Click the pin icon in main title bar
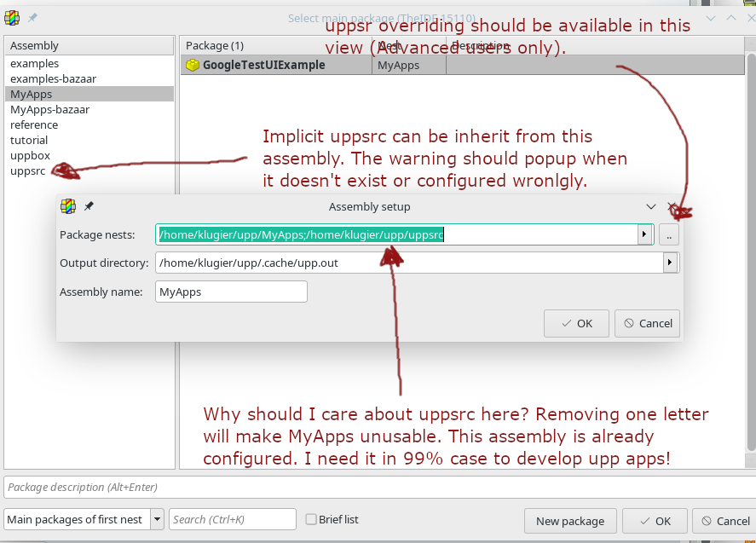The width and height of the screenshot is (756, 543). 32,18
